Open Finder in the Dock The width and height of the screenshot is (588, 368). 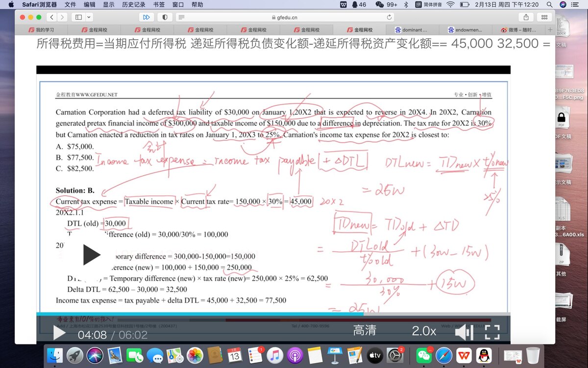point(55,355)
